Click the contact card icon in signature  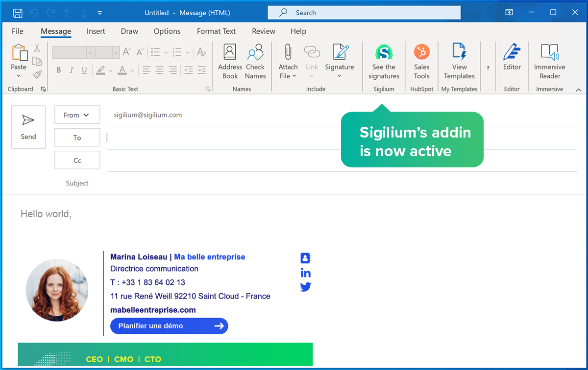[305, 258]
